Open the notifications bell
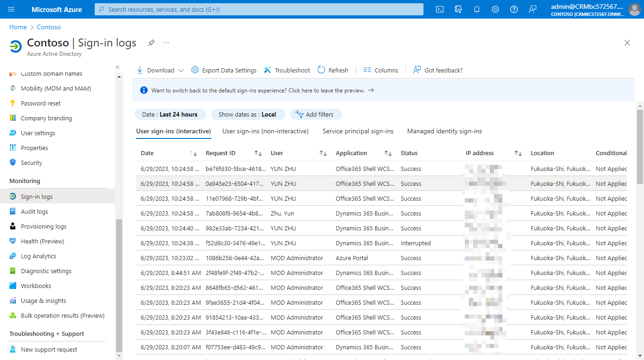The height and width of the screenshot is (360, 644). (x=476, y=9)
